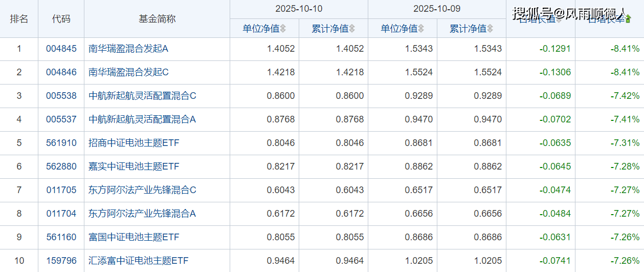
Task: Click sort icon beside 2025-10-10 单位净值
Action: [x=283, y=29]
